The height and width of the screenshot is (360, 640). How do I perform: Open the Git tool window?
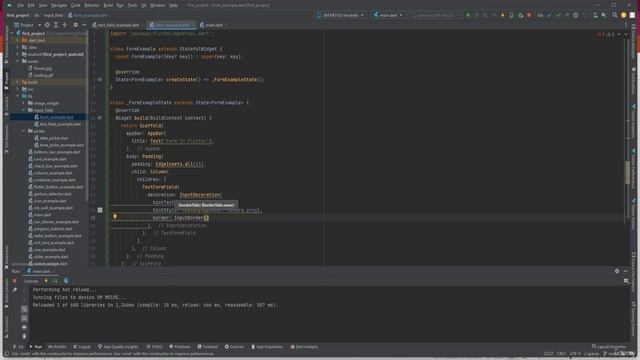18,347
